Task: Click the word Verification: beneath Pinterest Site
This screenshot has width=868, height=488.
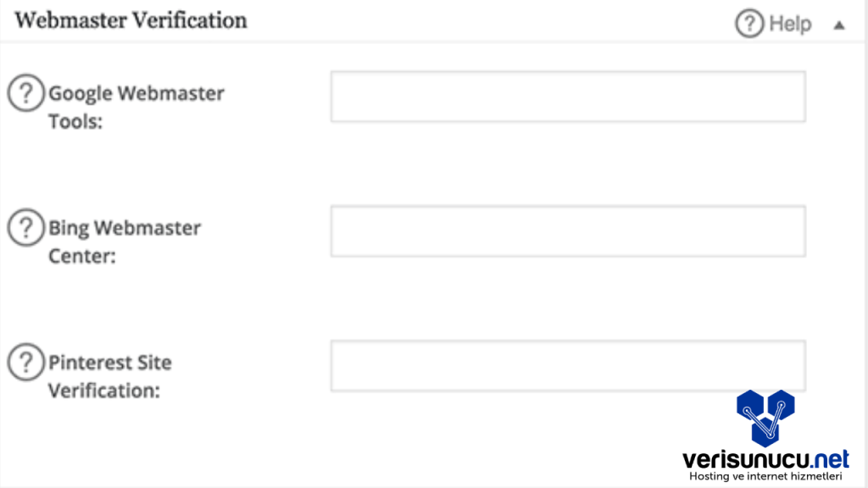Action: point(103,391)
